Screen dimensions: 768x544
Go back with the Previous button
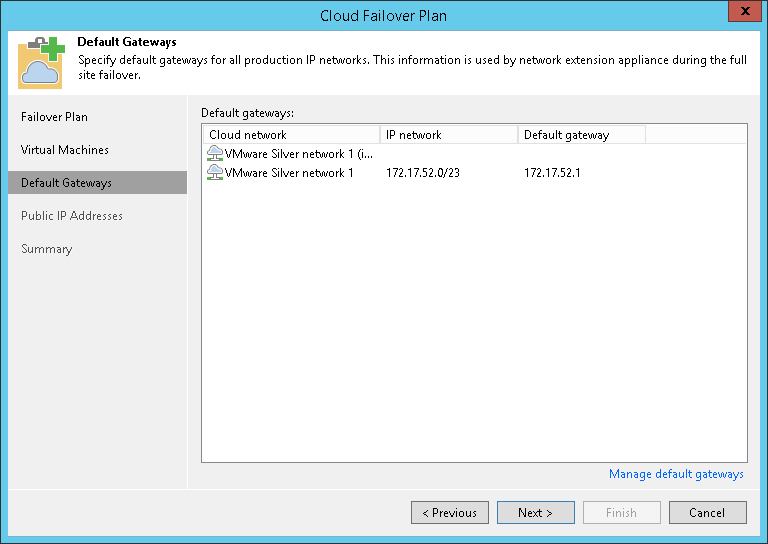pos(450,513)
